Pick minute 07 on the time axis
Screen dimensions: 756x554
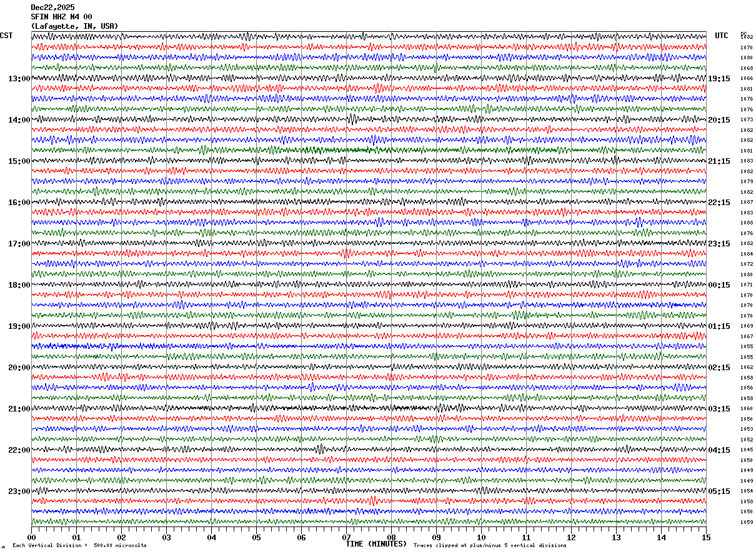click(346, 537)
